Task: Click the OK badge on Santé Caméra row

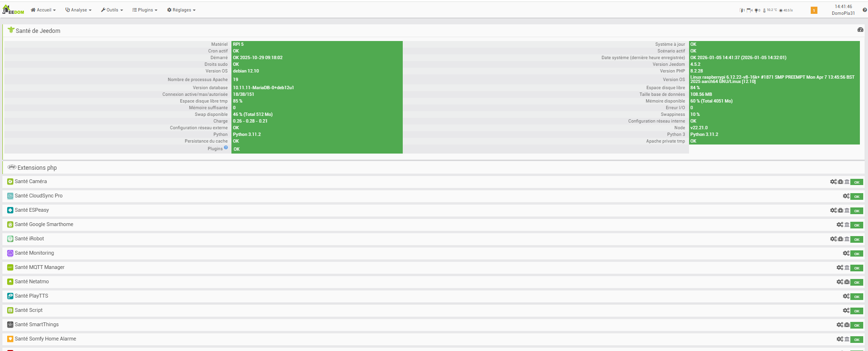Action: coord(857,182)
